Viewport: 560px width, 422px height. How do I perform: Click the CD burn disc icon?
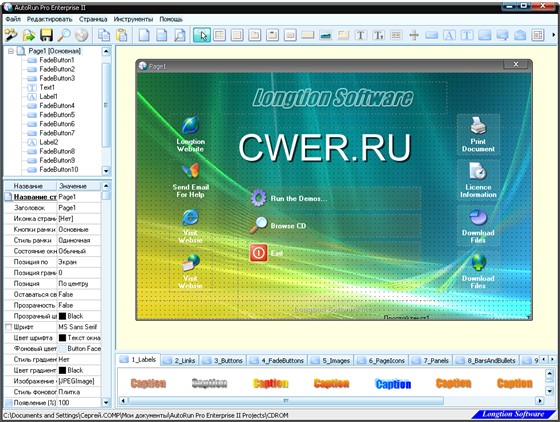point(82,35)
